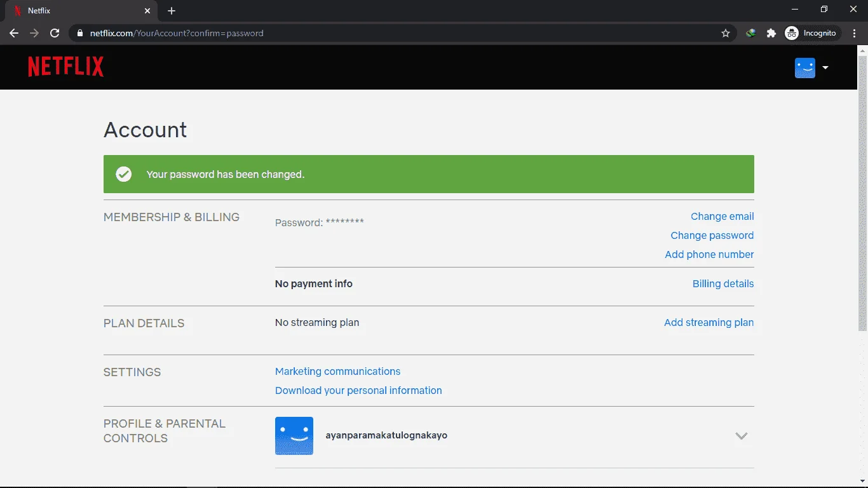Expand the ayanparamakatulognakayo profile chevron
This screenshot has height=488, width=868.
(741, 436)
